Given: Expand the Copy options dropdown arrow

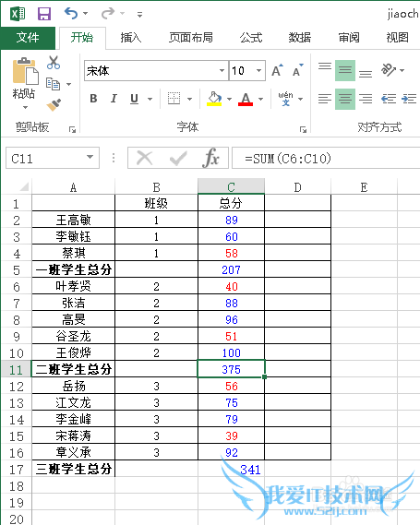Looking at the screenshot, I should point(68,84).
